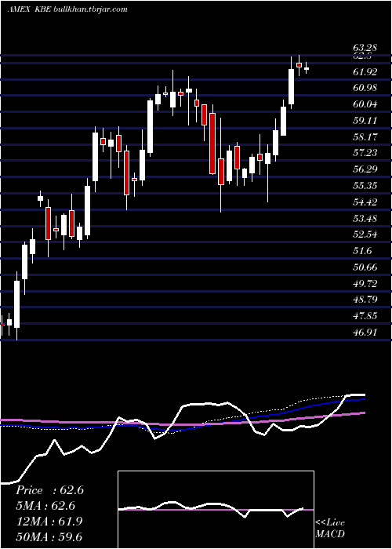Click the AMEX KBE bullkhan.tbrjar.com title text
The height and width of the screenshot is (549, 392).
(67, 9)
